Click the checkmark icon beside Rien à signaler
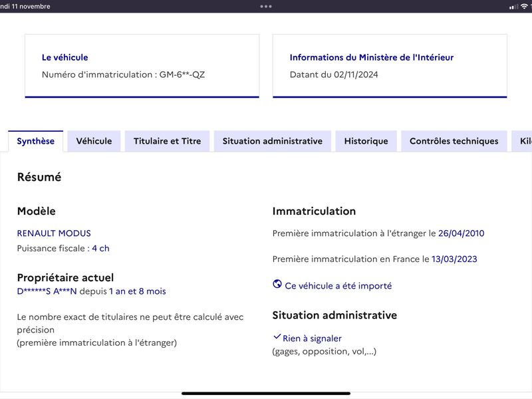Screen dimensions: 532x399 tap(277, 337)
